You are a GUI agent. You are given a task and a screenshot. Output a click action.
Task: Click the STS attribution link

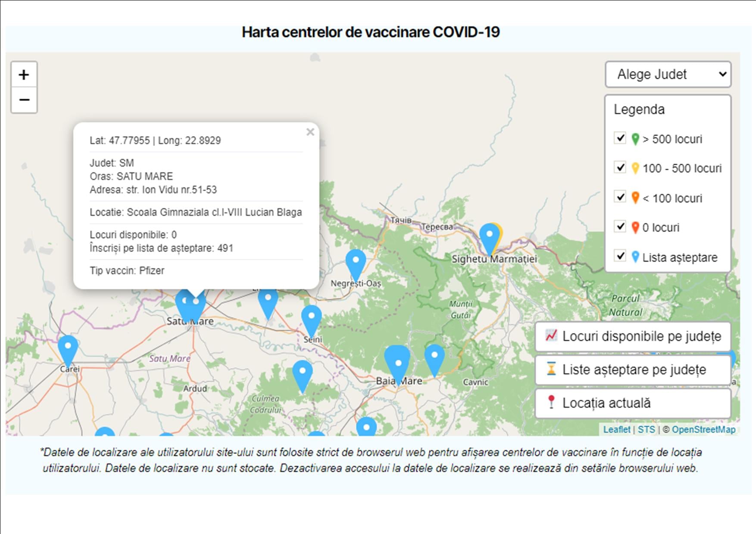[x=646, y=429]
